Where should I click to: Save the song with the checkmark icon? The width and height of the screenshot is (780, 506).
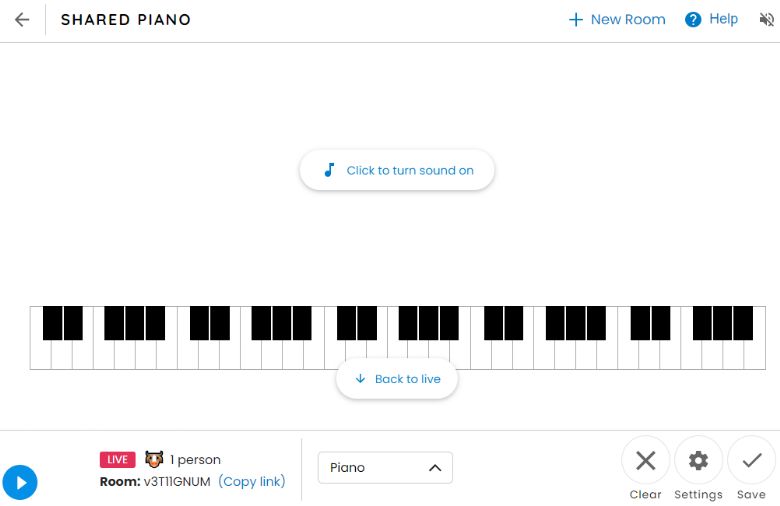tap(752, 460)
